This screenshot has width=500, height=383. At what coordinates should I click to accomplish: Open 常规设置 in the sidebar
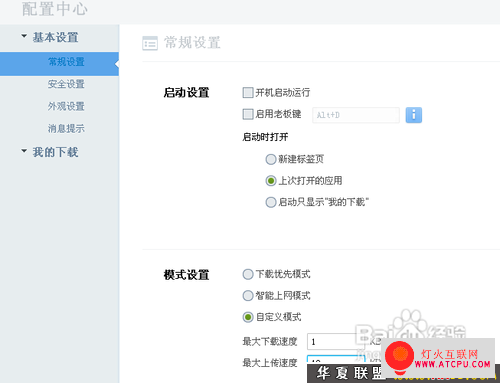(x=59, y=64)
